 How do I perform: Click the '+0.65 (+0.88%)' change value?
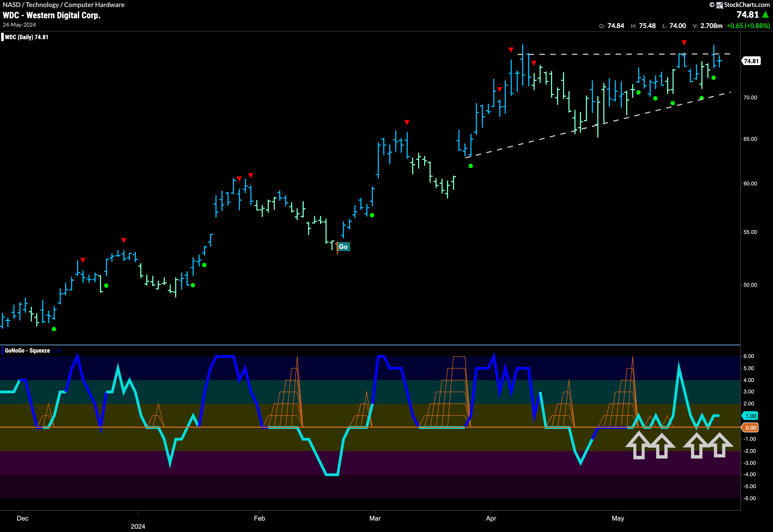point(748,26)
